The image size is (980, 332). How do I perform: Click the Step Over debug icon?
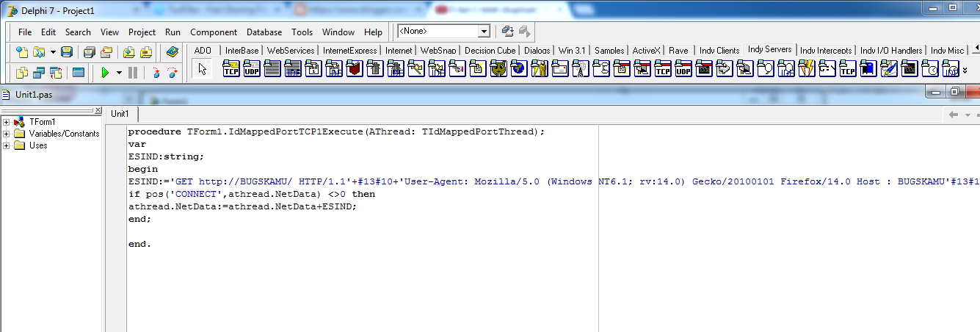173,73
